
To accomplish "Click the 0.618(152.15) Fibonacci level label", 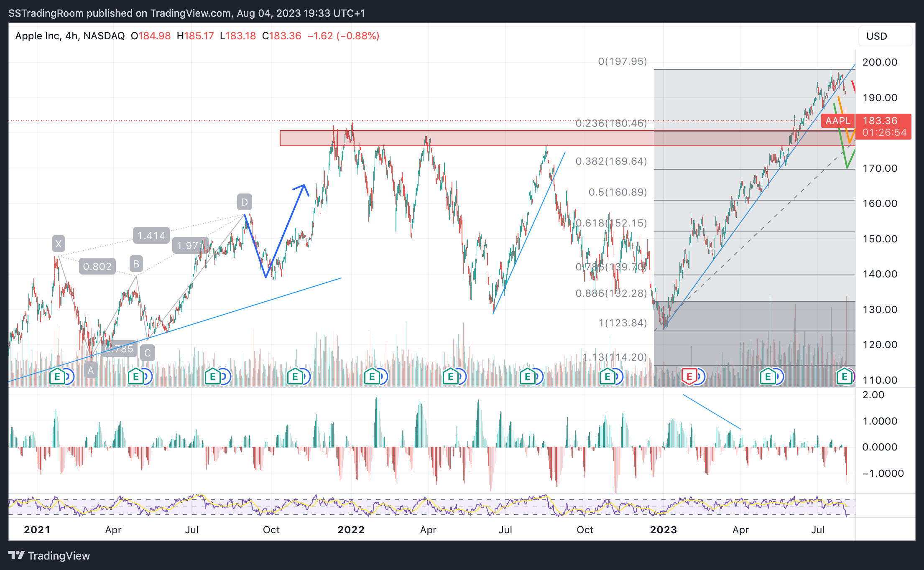I will pyautogui.click(x=611, y=223).
